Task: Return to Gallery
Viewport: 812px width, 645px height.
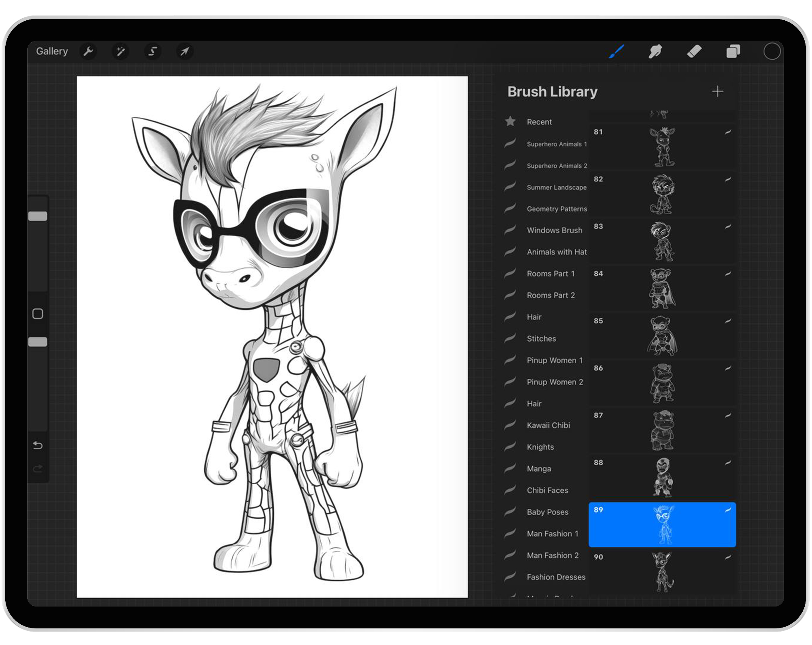Action: (52, 51)
